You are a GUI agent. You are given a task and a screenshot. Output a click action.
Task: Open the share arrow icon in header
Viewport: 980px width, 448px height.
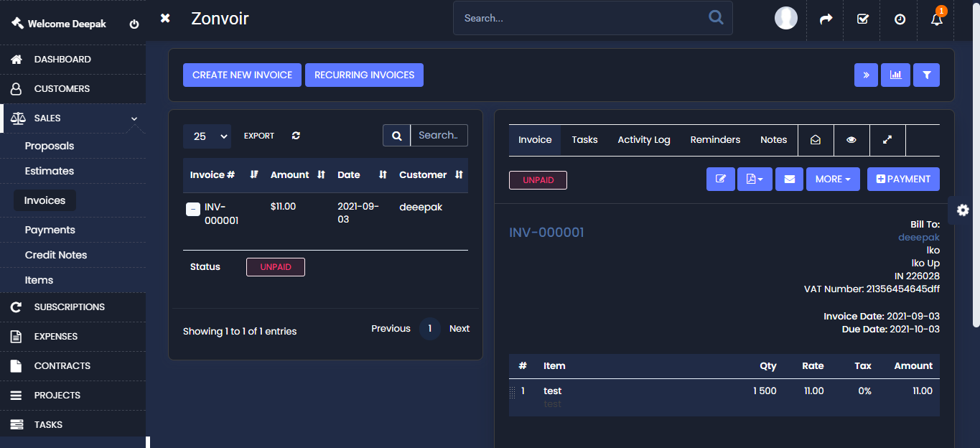(826, 19)
